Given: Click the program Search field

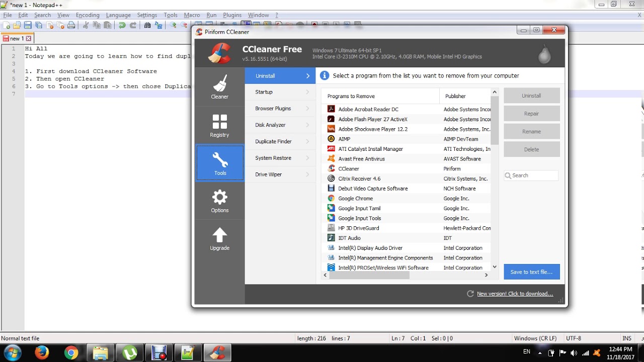Looking at the screenshot, I should 531,175.
